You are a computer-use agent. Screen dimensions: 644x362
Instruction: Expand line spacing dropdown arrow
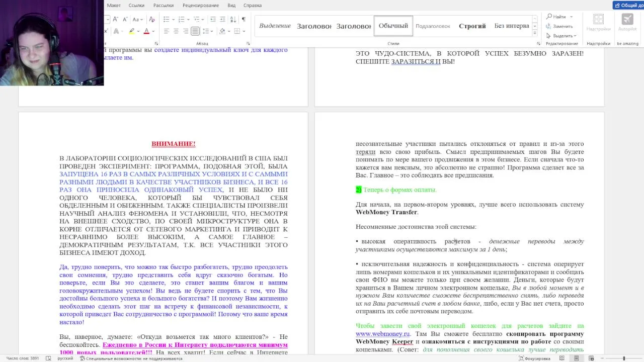212,31
